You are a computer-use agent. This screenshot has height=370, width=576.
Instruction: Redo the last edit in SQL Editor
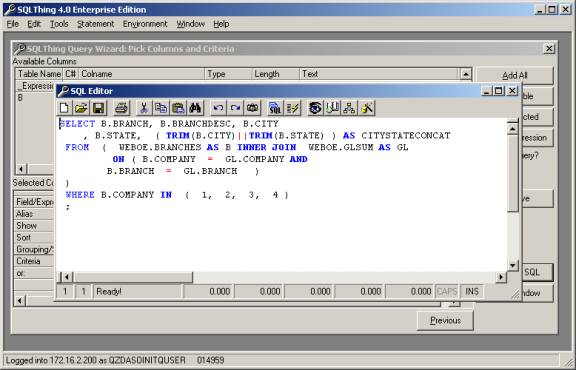[x=235, y=108]
